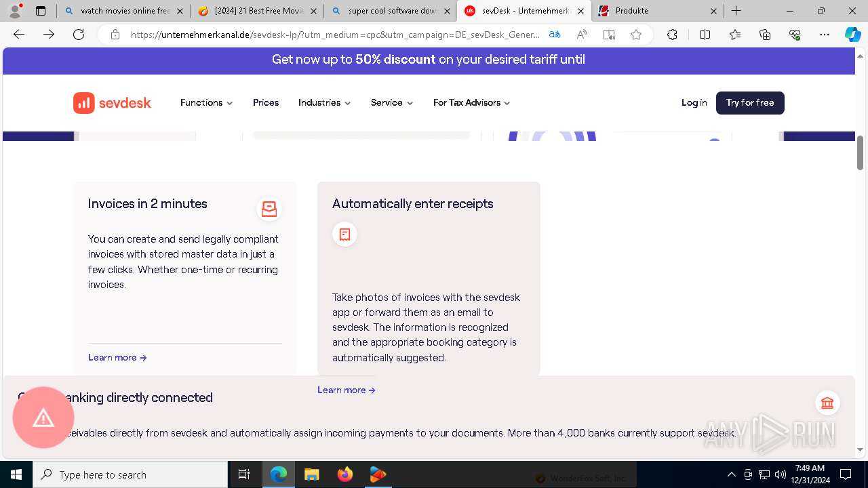This screenshot has height=488, width=868.
Task: Click Learn more under Automatically enter receipts
Action: click(347, 390)
